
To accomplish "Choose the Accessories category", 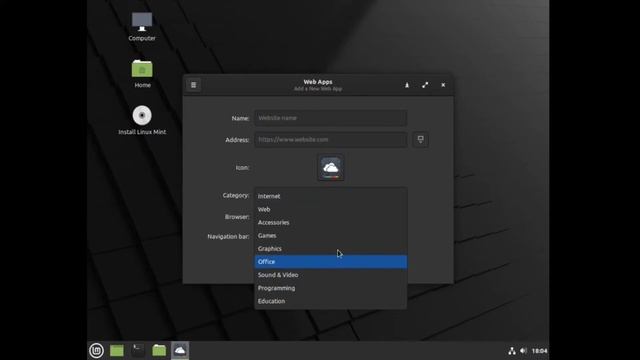I will (x=331, y=222).
